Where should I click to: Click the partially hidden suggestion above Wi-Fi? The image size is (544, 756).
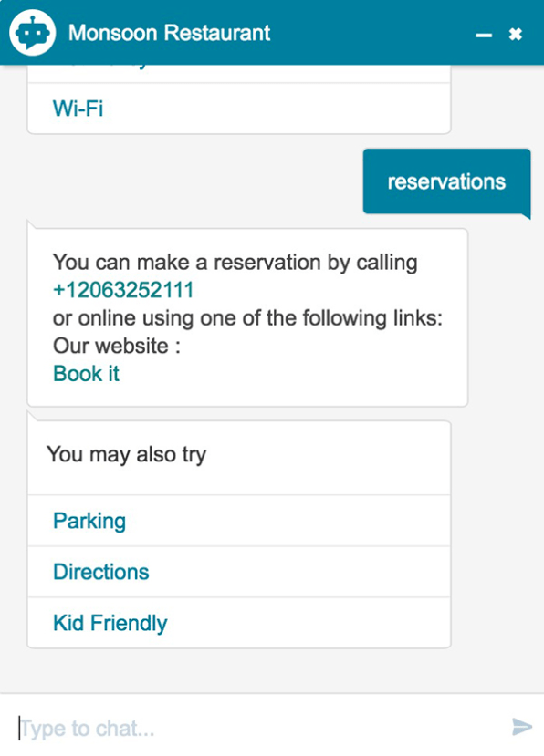coord(239,73)
